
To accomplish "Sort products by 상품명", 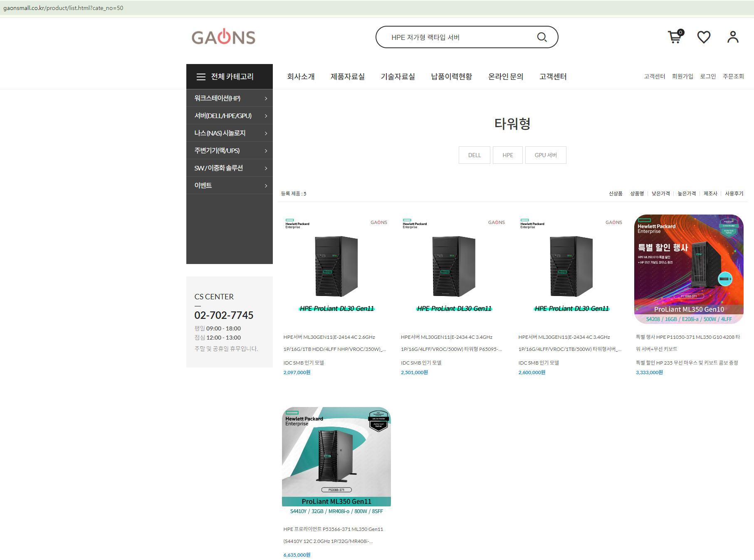I will click(637, 194).
